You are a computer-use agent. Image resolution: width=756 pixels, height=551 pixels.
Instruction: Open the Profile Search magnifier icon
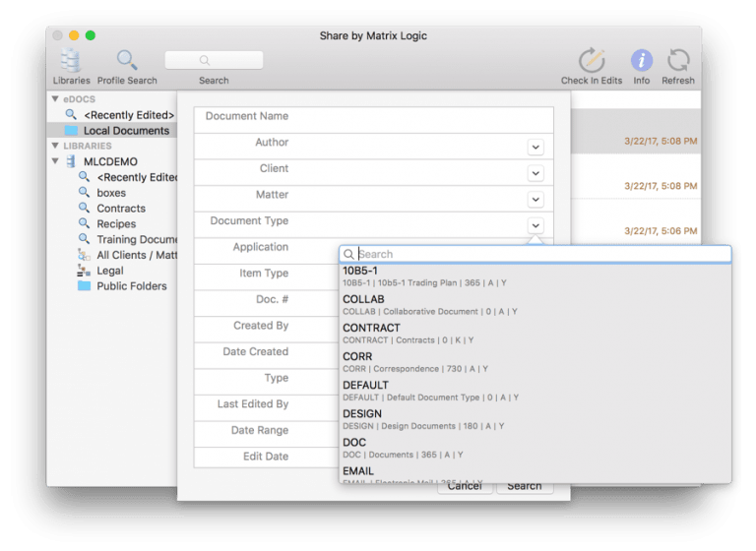127,60
